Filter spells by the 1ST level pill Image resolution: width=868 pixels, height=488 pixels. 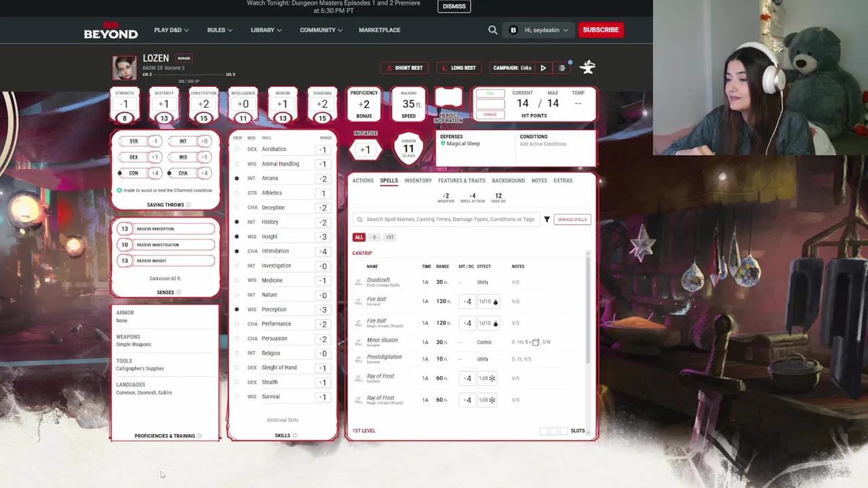[389, 237]
